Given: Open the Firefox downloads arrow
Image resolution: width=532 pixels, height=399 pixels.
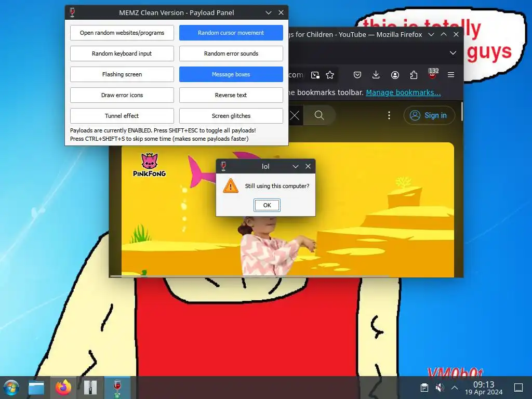Looking at the screenshot, I should 376,75.
